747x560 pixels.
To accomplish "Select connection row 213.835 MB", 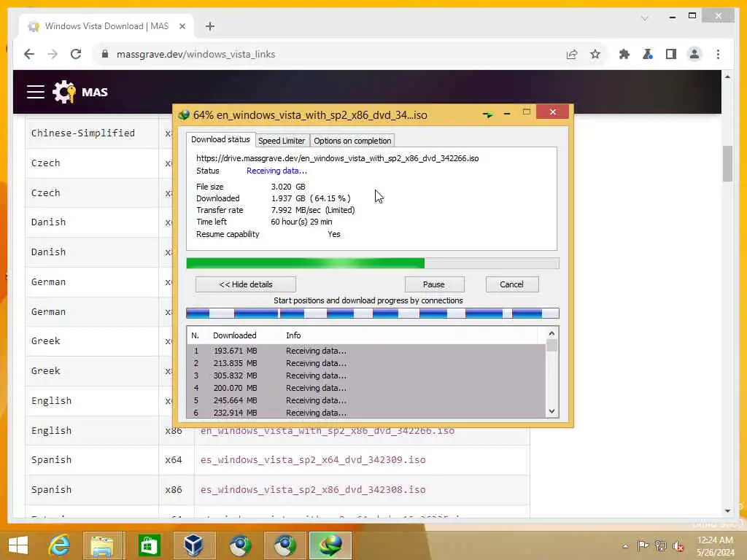I will [366, 363].
